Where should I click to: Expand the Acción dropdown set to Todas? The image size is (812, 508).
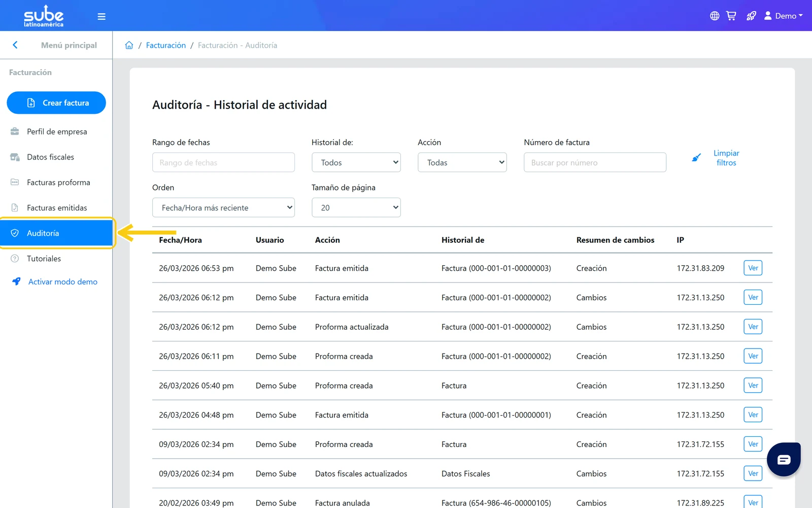[462, 163]
